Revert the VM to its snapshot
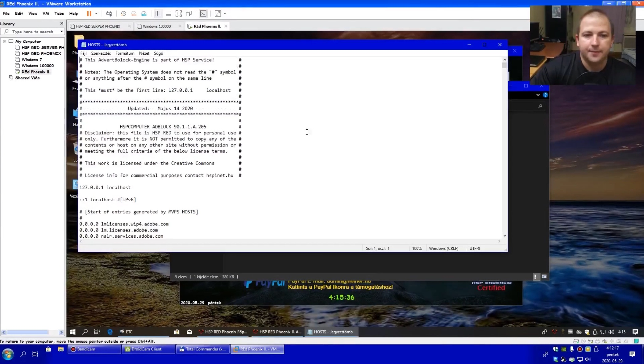This screenshot has height=364, width=644. [x=134, y=14]
